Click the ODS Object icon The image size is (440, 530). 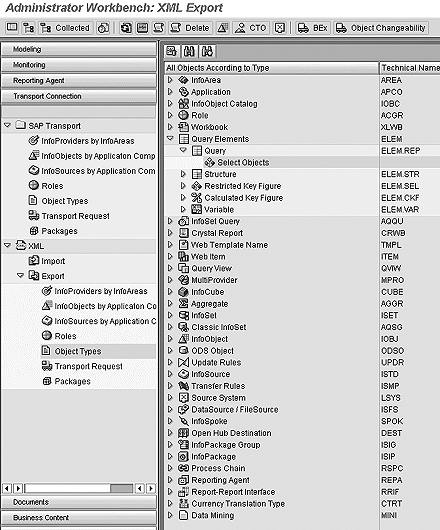click(183, 351)
